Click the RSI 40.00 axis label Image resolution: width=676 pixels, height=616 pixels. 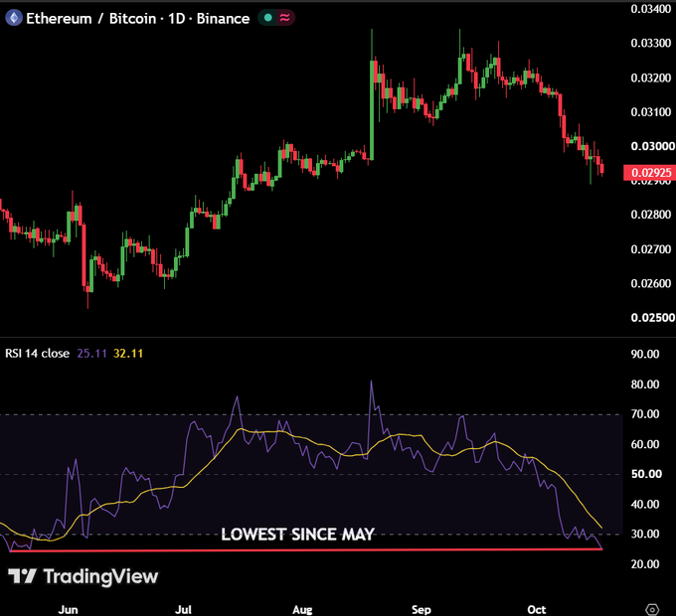point(645,504)
